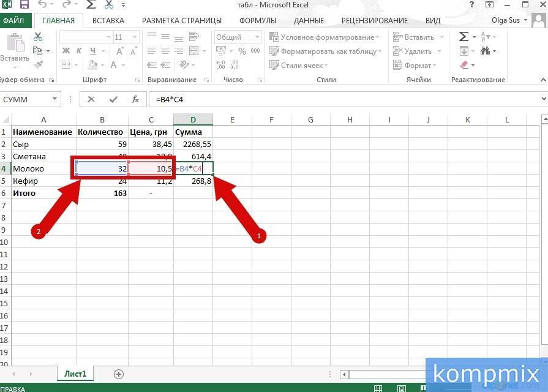Image resolution: width=548 pixels, height=392 pixels.
Task: Add a new sheet with the plus
Action: click(x=119, y=374)
